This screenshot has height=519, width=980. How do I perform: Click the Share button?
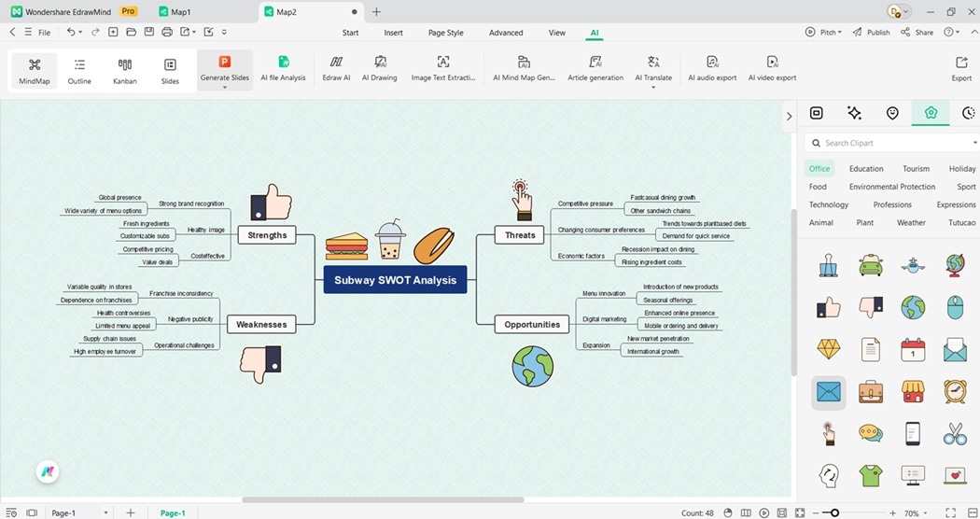tap(917, 32)
